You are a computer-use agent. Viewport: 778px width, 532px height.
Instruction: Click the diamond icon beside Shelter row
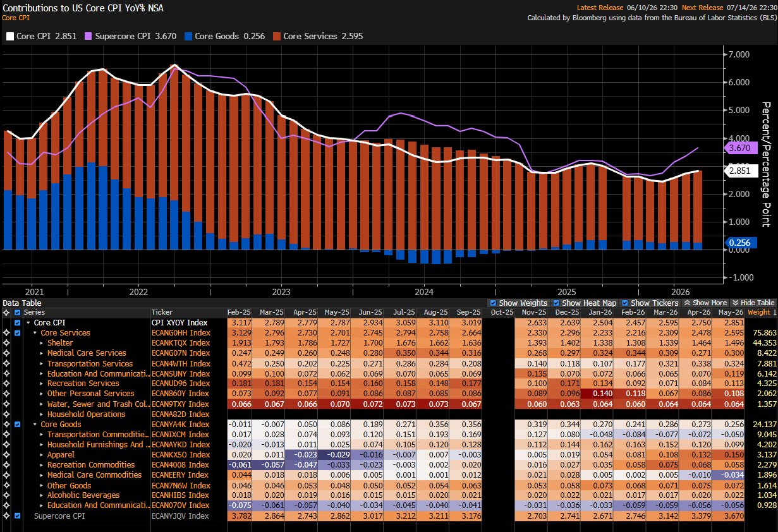(x=7, y=343)
